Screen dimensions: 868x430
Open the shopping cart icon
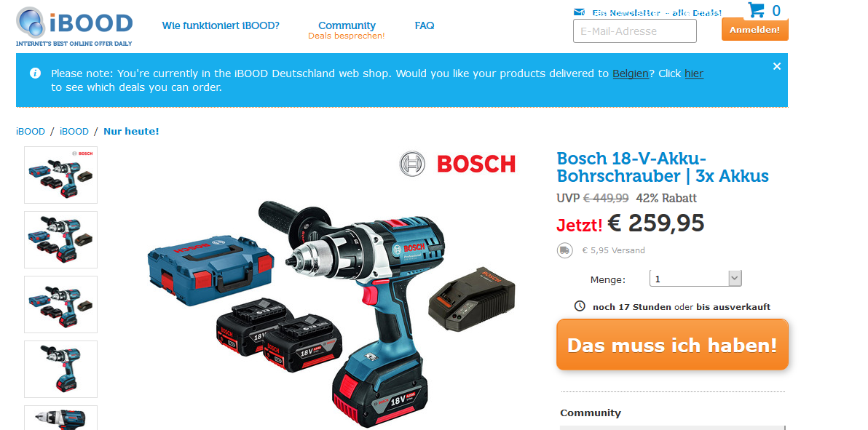(x=756, y=10)
